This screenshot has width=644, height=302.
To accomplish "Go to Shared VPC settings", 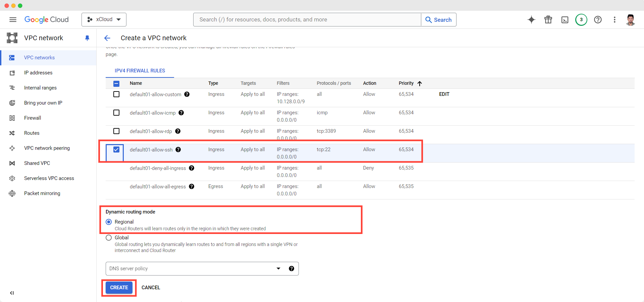I will coord(37,163).
